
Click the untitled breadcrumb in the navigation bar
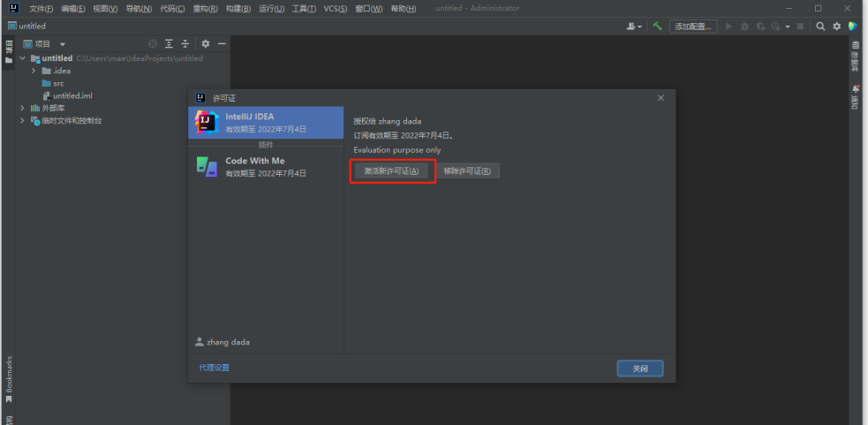pos(32,26)
